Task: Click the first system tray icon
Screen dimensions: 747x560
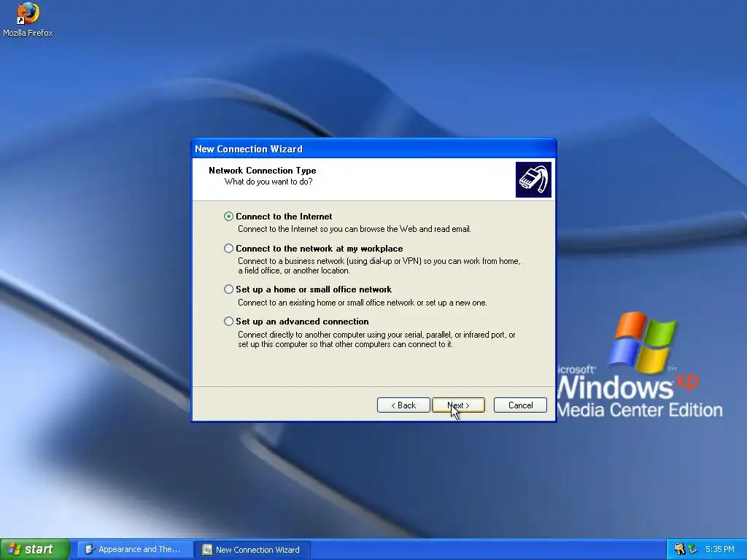Action: coord(679,549)
